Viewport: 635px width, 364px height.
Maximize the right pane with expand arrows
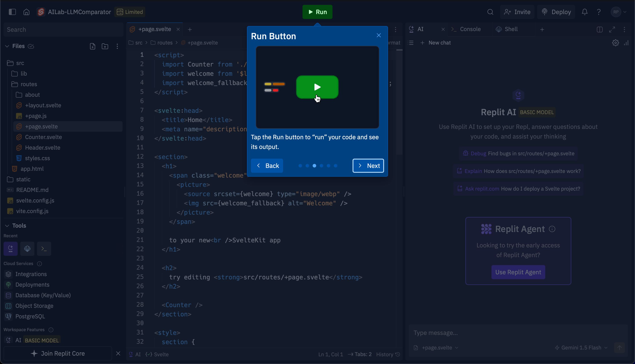point(612,30)
